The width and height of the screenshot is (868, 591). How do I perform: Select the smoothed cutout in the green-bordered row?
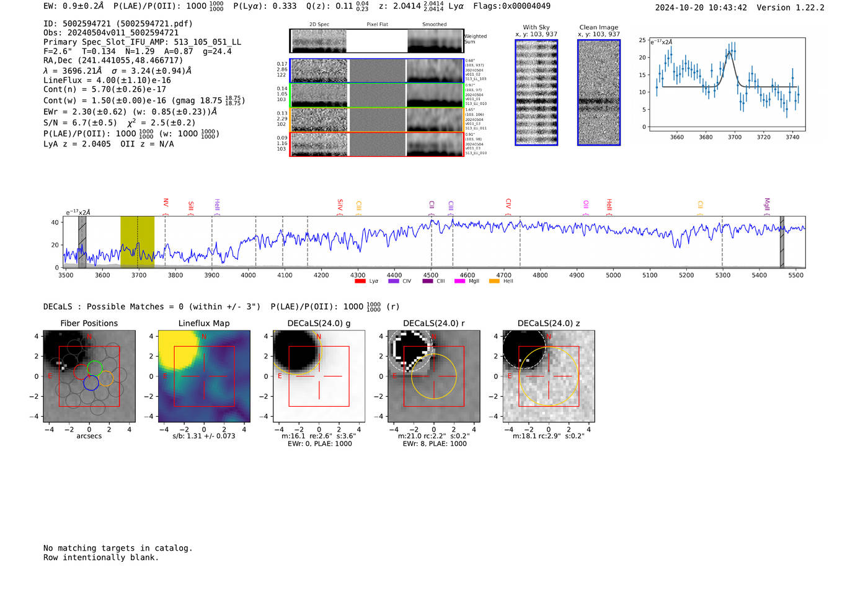[435, 96]
